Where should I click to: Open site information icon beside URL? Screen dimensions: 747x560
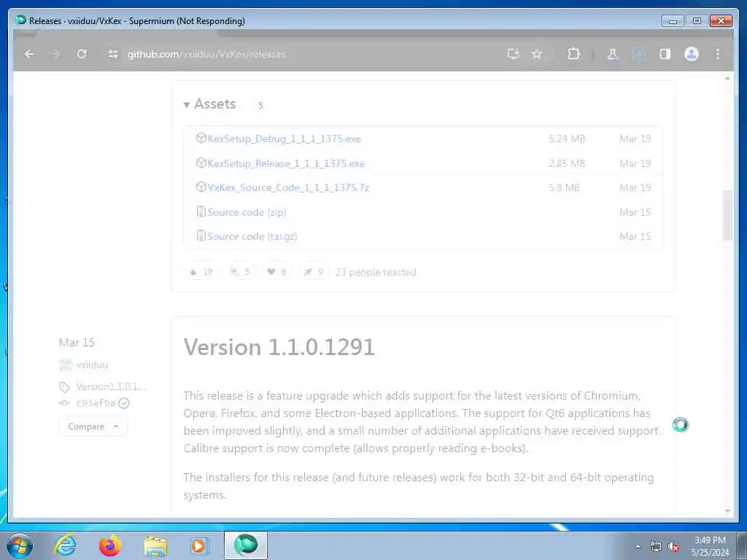pyautogui.click(x=113, y=54)
